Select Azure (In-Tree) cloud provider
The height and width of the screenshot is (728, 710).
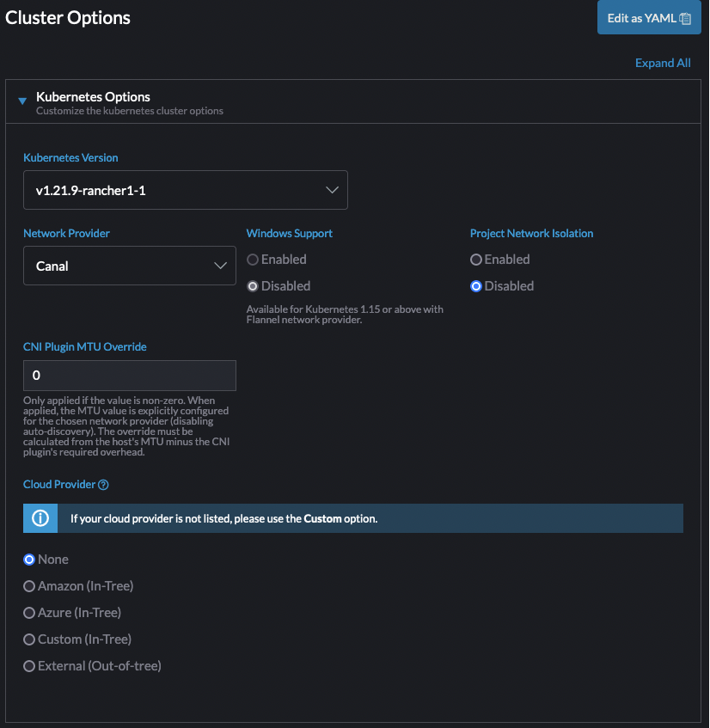point(28,612)
